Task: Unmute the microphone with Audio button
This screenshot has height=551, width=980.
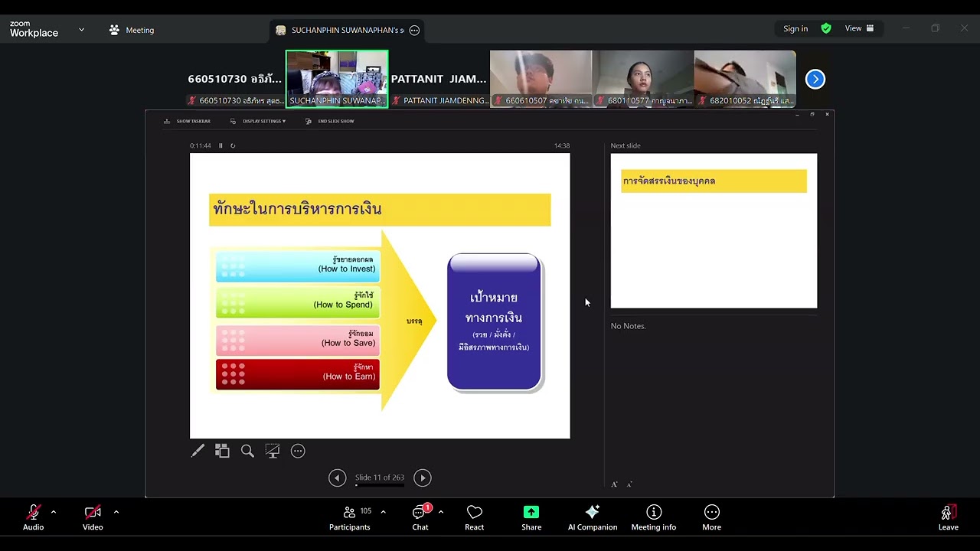Action: (33, 517)
